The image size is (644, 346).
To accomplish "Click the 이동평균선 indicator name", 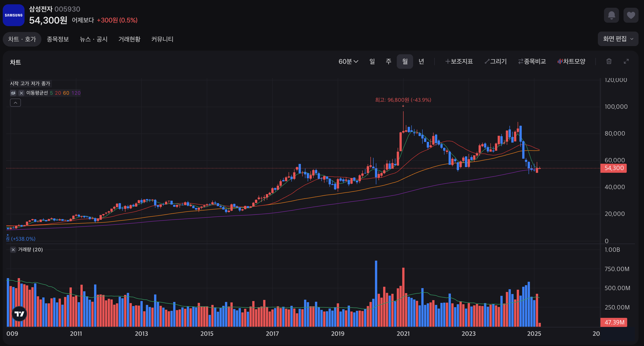I will click(x=37, y=93).
